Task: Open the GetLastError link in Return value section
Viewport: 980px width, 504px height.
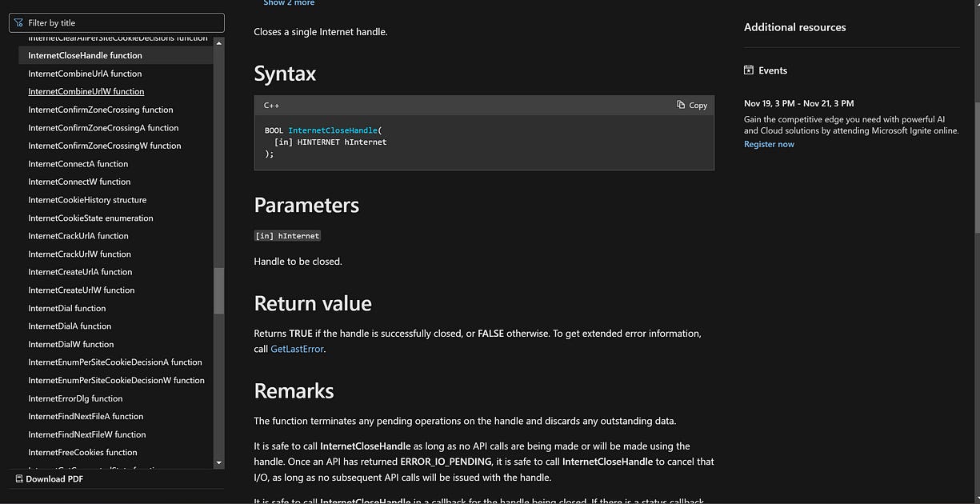Action: (x=297, y=348)
